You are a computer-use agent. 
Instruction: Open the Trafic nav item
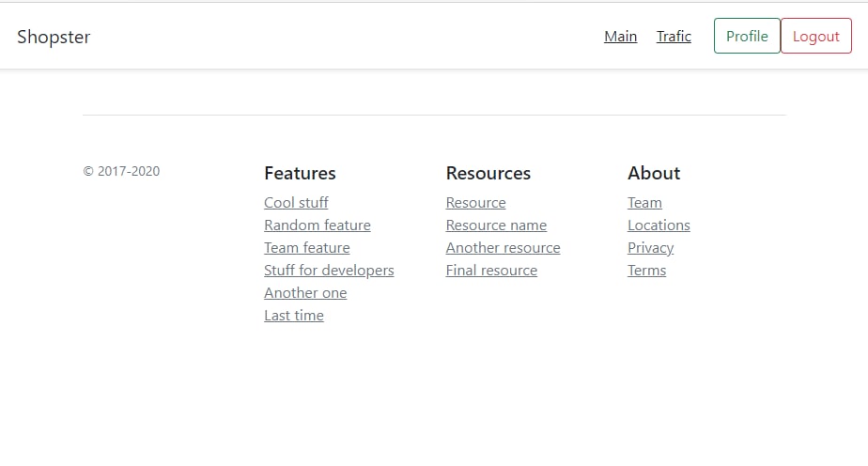tap(674, 36)
